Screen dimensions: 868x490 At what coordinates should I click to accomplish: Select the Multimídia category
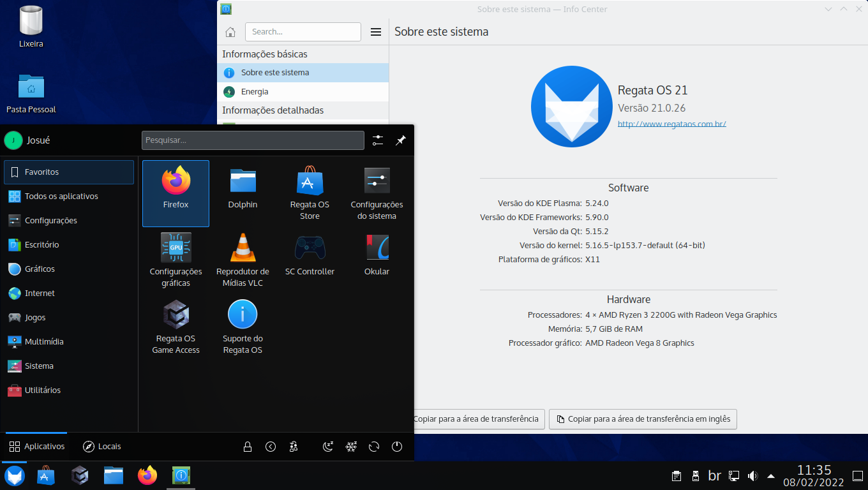(69, 342)
